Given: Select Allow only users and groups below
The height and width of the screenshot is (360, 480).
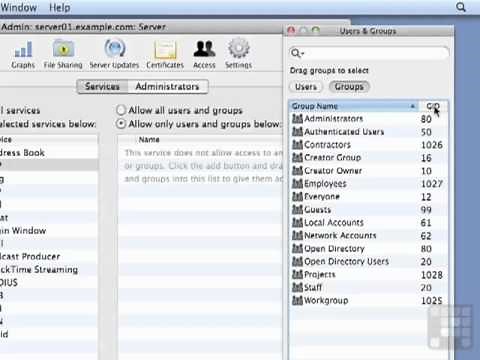Looking at the screenshot, I should (x=121, y=124).
